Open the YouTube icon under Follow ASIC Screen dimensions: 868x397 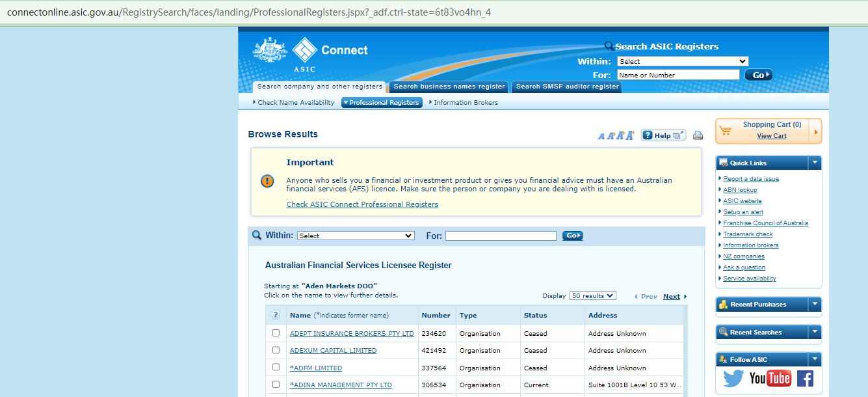tap(770, 379)
